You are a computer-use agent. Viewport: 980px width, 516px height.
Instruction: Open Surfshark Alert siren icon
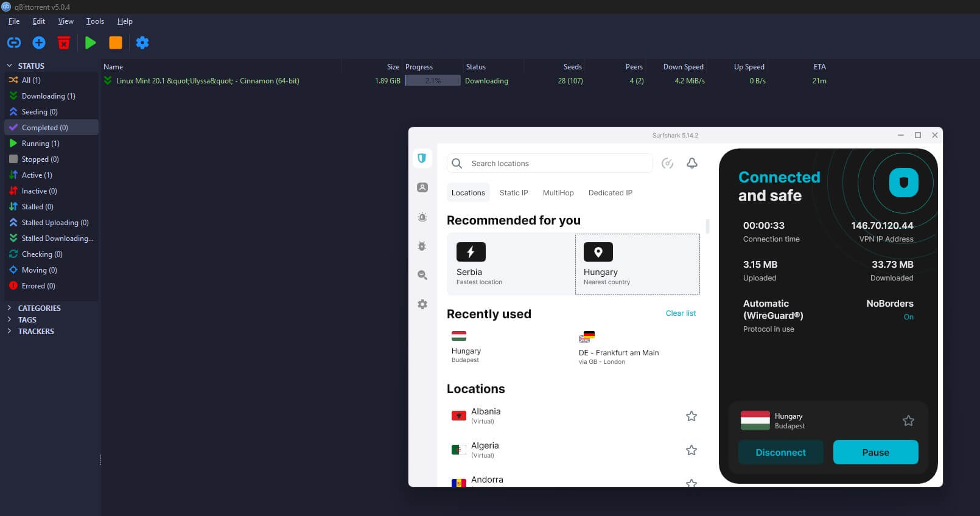coord(422,217)
